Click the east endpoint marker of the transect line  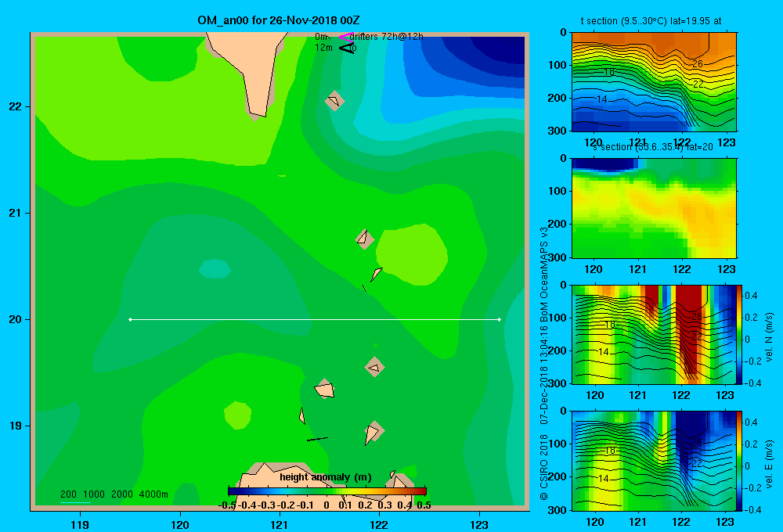pos(500,319)
